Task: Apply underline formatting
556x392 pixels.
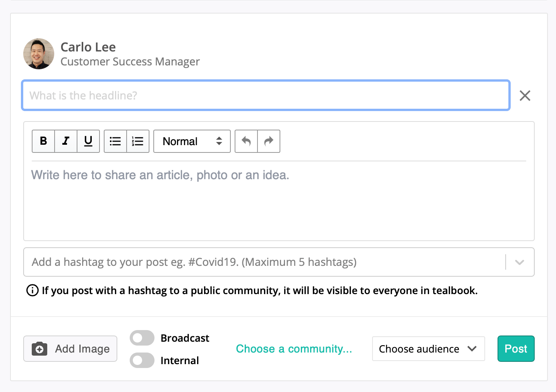Action: coord(88,141)
